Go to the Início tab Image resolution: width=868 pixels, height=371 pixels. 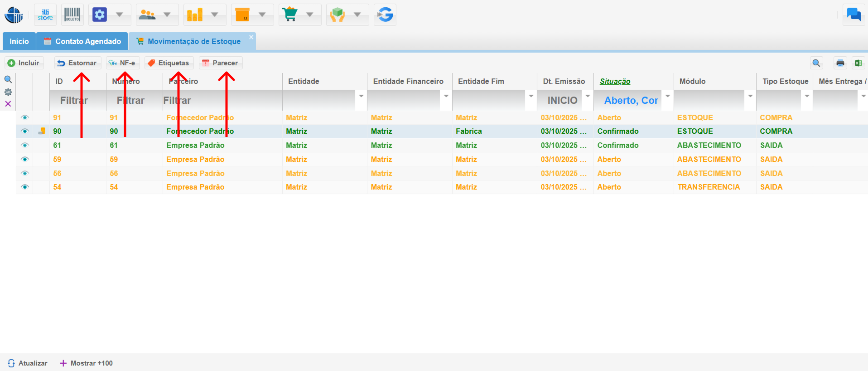[x=19, y=41]
